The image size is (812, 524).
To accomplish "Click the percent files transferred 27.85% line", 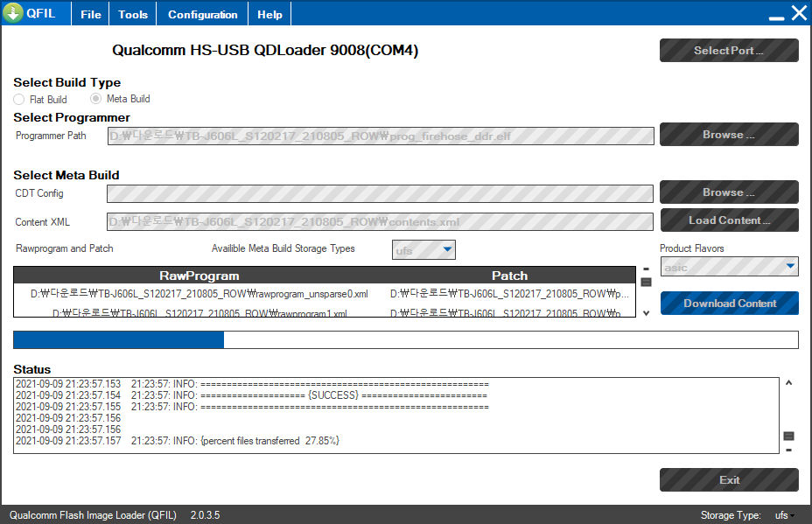I will pos(178,441).
